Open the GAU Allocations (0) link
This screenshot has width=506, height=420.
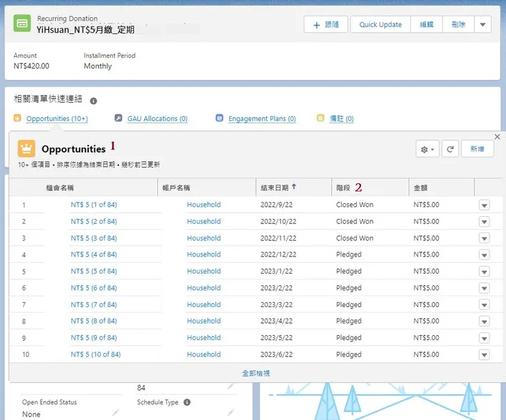point(157,118)
